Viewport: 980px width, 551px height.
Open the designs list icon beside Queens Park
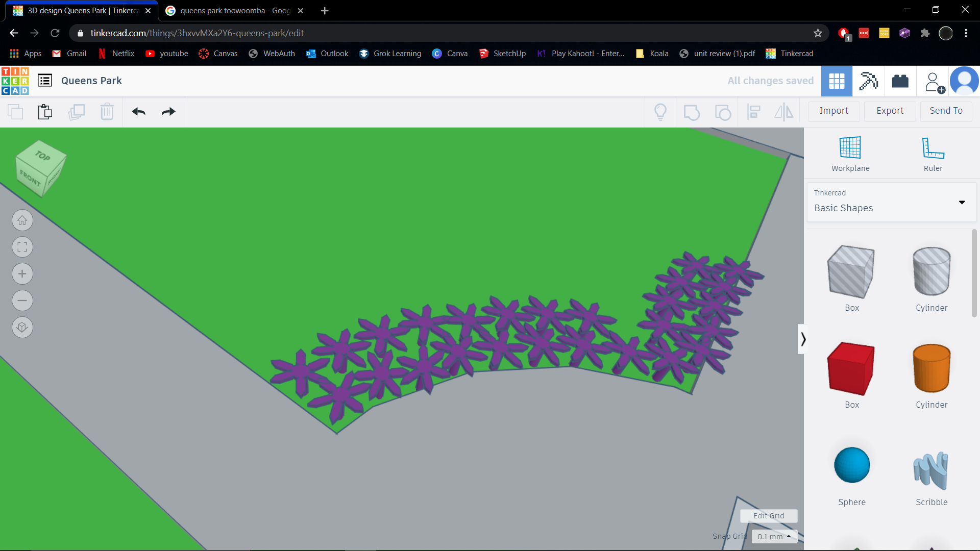coord(45,81)
